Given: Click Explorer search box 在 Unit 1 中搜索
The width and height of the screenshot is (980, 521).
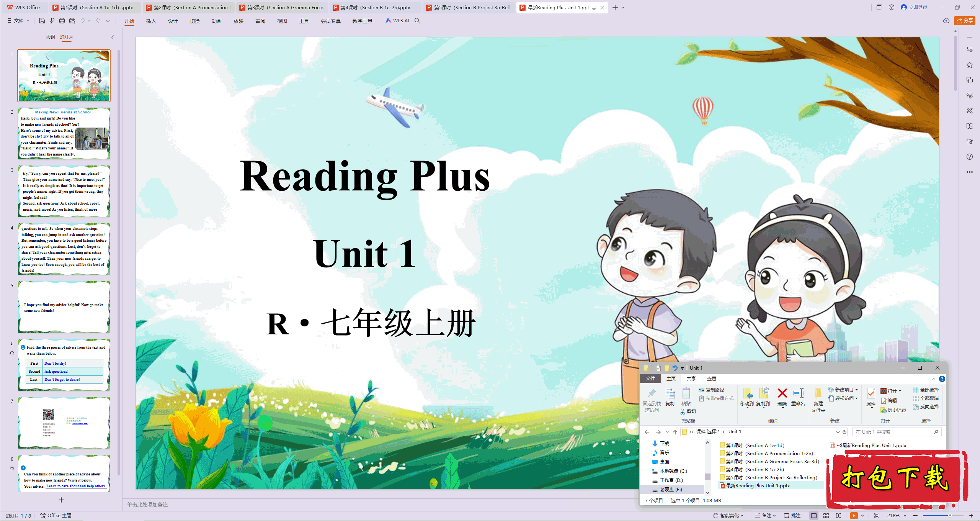Looking at the screenshot, I should pyautogui.click(x=897, y=432).
